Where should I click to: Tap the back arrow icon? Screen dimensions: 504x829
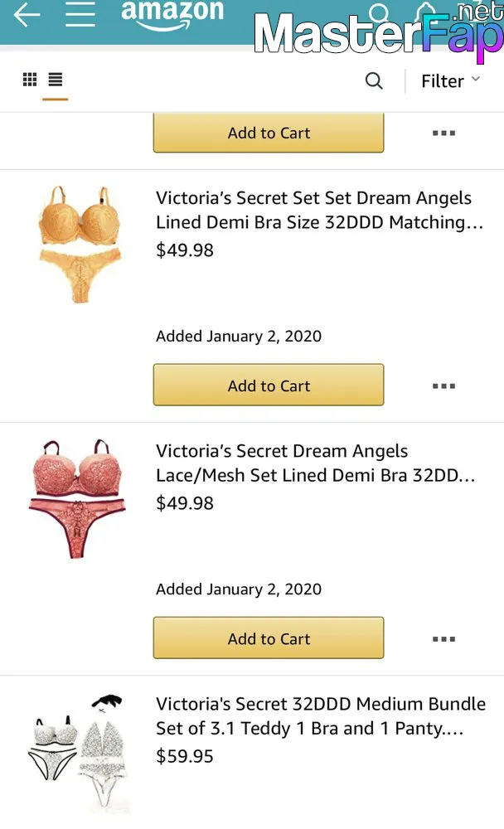click(x=27, y=14)
